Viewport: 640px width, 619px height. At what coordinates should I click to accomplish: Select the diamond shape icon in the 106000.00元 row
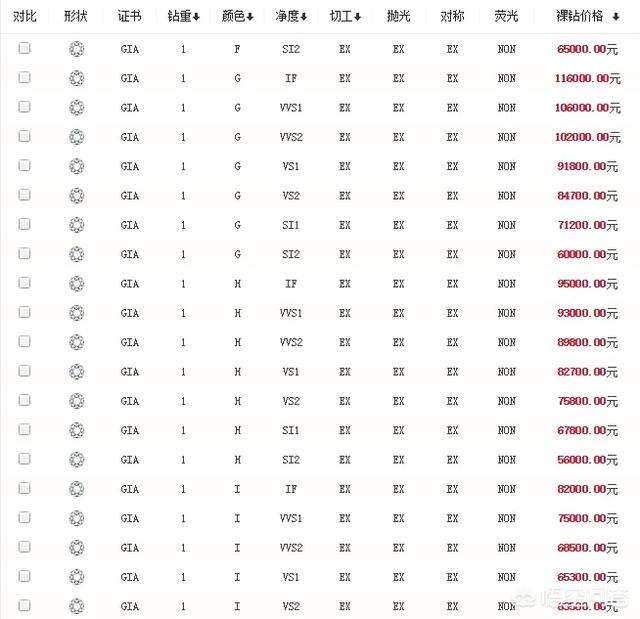(x=77, y=107)
